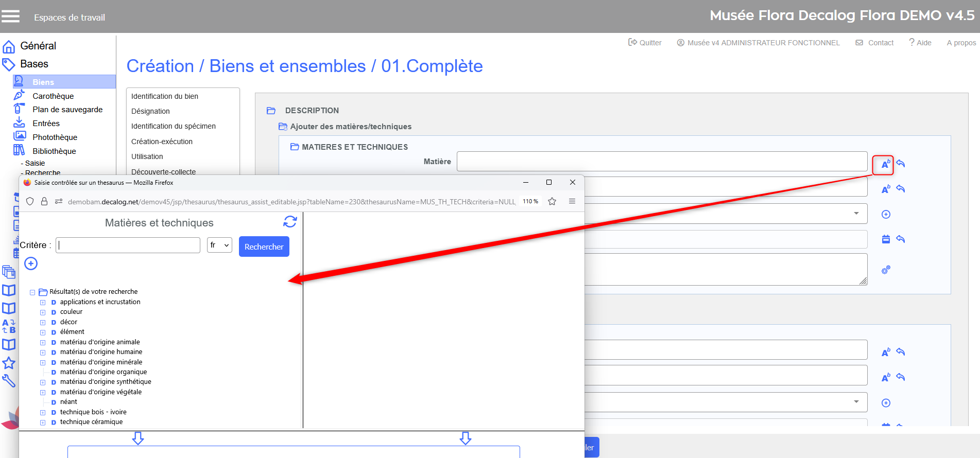Collapse the 'Résultat(s) de votre recherche' folder

tap(32, 292)
